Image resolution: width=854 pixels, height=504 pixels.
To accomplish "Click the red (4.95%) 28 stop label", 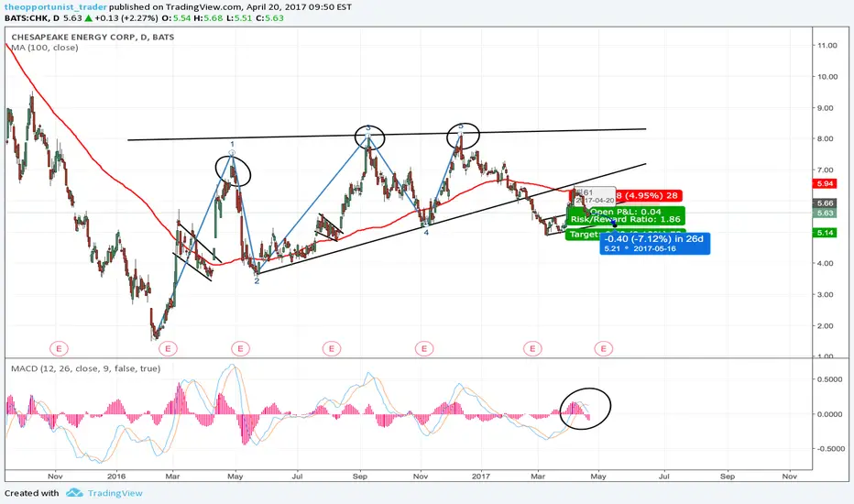I will (x=648, y=195).
